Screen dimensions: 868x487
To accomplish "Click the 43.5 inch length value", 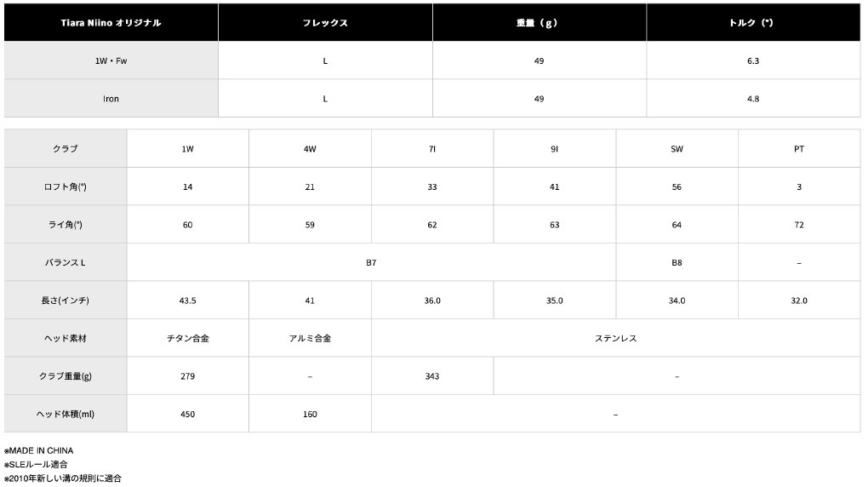I will 187,301.
